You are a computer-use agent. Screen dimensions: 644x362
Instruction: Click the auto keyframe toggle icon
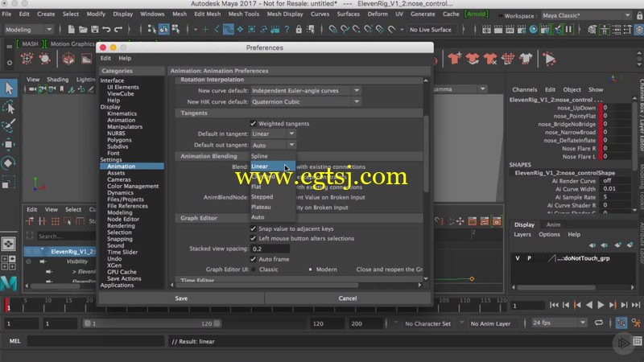tap(621, 323)
